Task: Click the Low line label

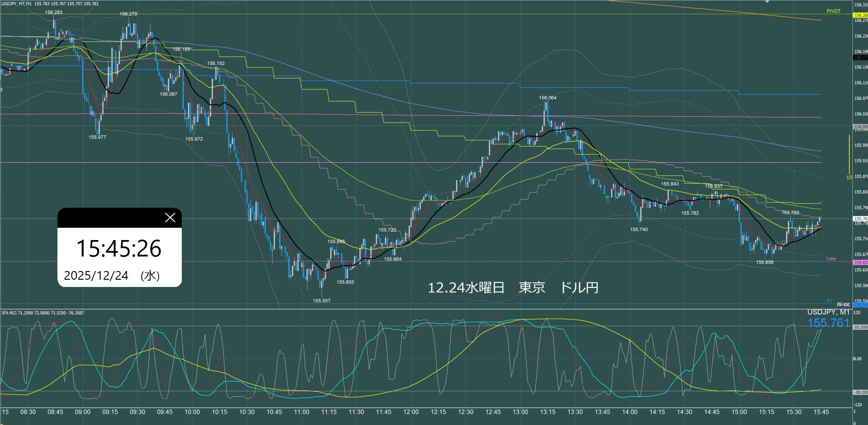Action: [831, 259]
